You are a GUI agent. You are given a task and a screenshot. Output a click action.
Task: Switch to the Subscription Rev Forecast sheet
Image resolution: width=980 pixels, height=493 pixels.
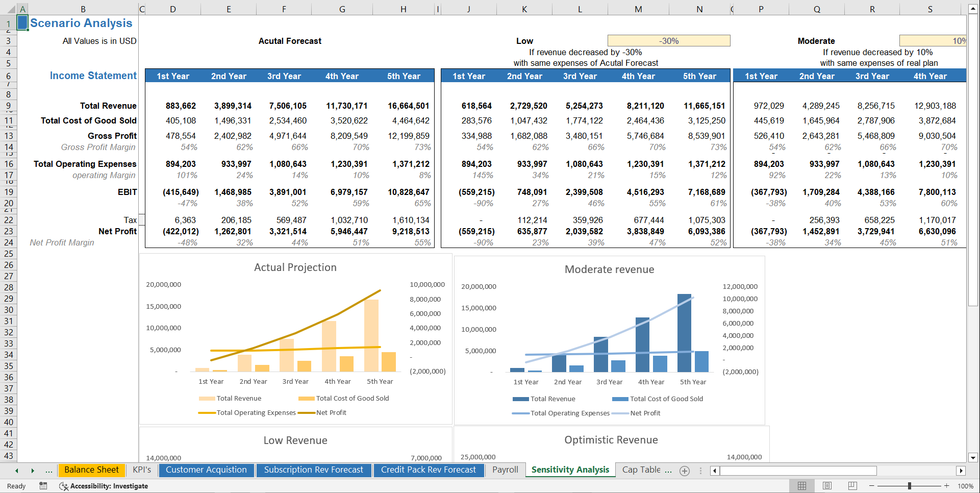(x=314, y=470)
